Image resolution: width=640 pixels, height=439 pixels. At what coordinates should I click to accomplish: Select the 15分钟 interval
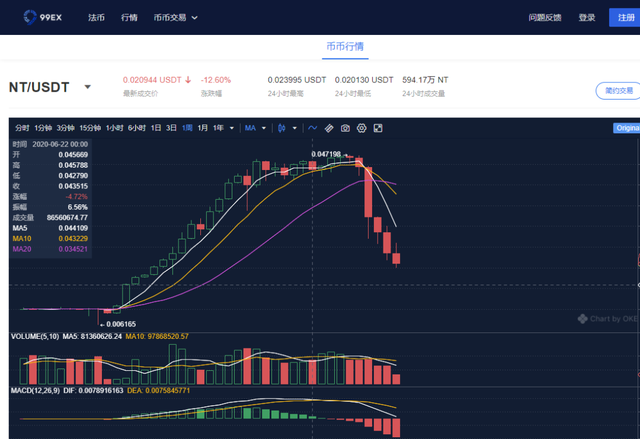(x=90, y=128)
